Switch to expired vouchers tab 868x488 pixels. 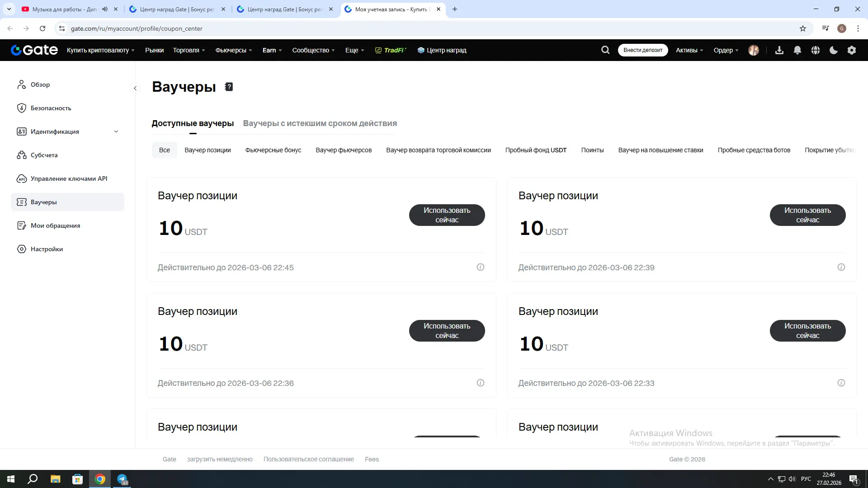pos(320,123)
